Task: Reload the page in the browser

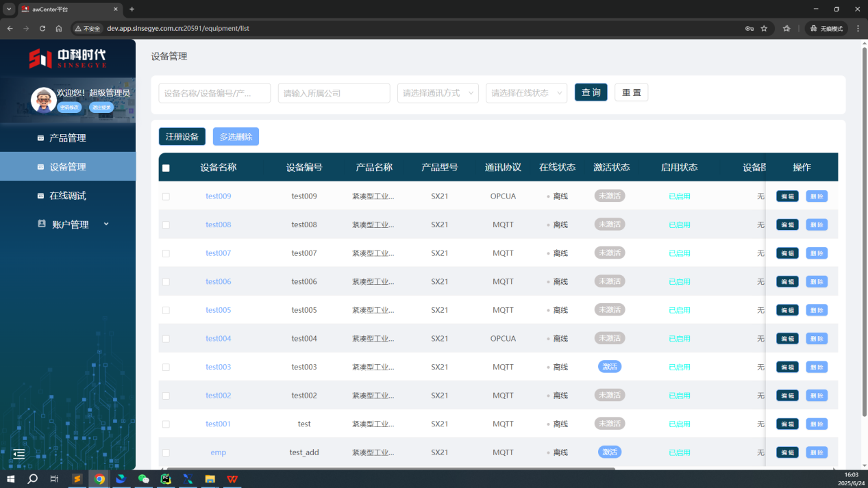Action: coord(42,29)
